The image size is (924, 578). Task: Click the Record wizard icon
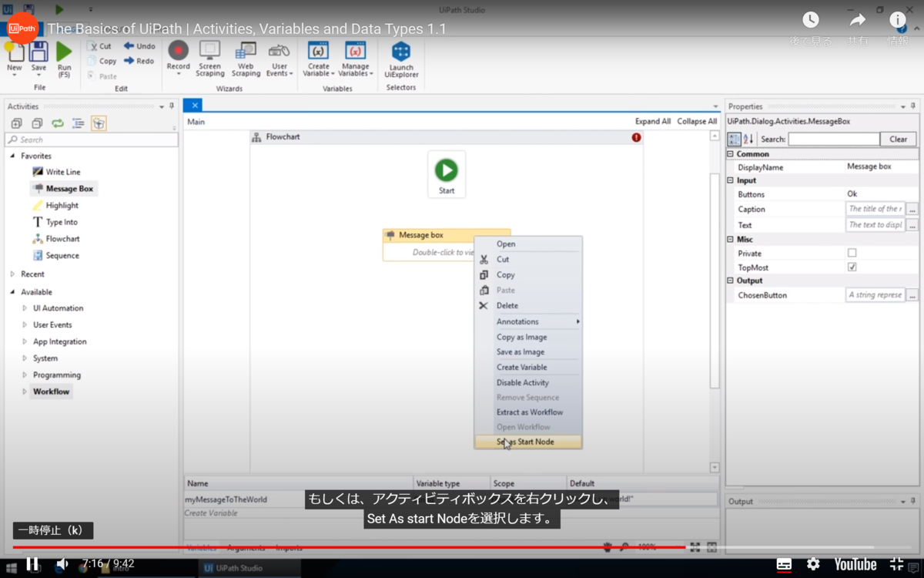pos(178,52)
